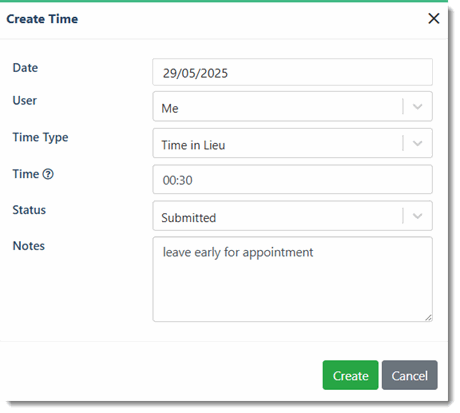Click the Notes textarea resize handle
Screen dimensions: 460x413
[x=428, y=318]
